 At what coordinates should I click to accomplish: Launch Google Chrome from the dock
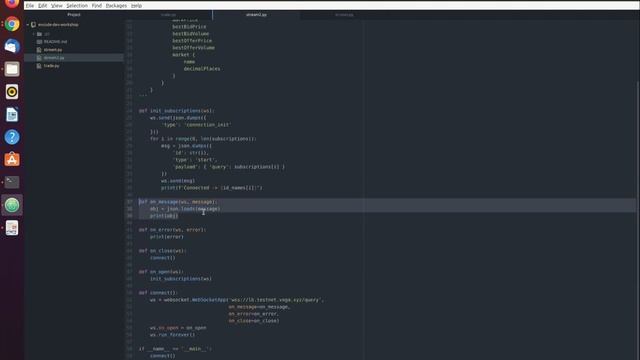12,24
